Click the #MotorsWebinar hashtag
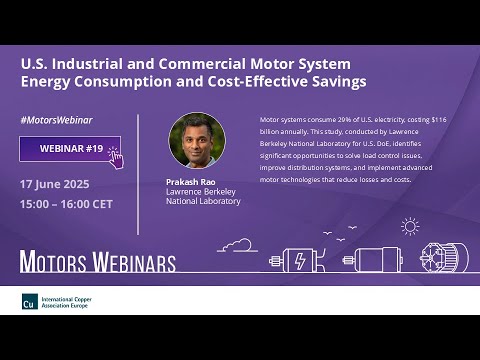The height and width of the screenshot is (360, 480). pos(57,120)
